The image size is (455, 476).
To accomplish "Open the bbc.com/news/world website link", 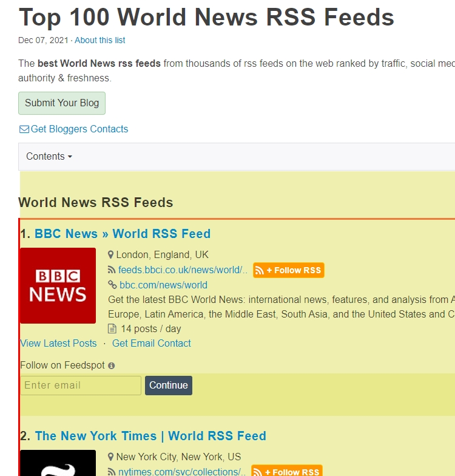I will [x=164, y=285].
